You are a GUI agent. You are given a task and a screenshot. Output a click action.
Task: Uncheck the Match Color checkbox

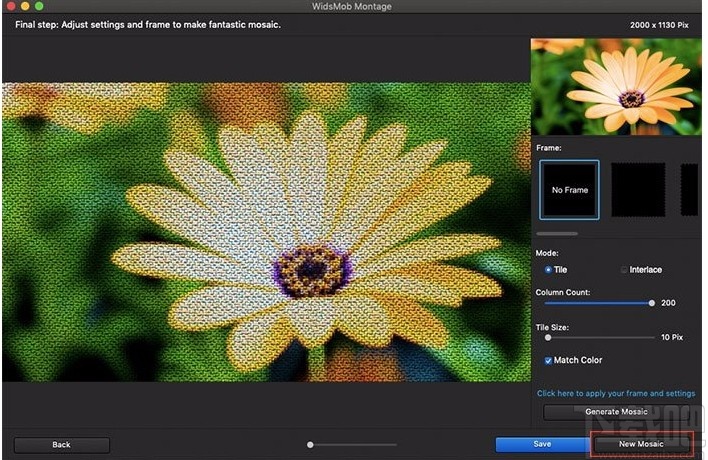coord(548,360)
